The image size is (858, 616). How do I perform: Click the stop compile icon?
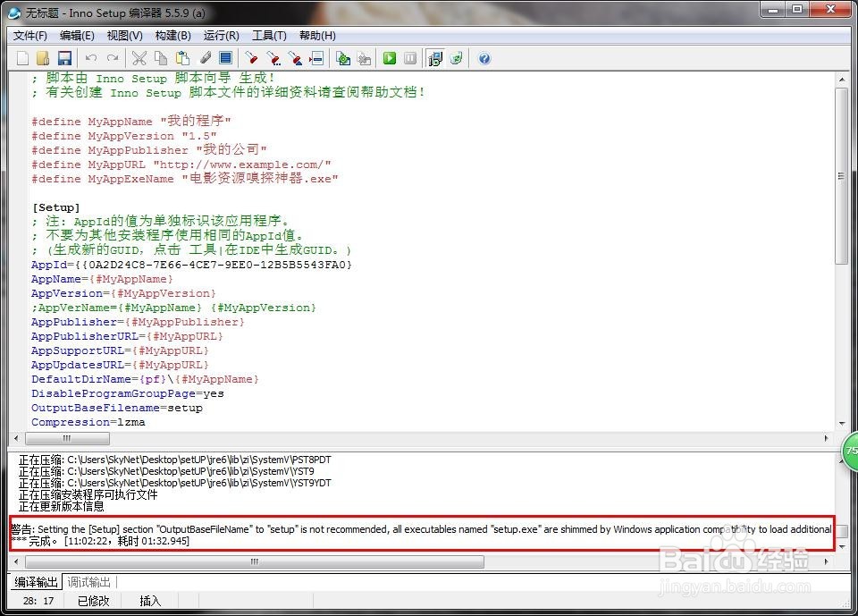[x=365, y=58]
